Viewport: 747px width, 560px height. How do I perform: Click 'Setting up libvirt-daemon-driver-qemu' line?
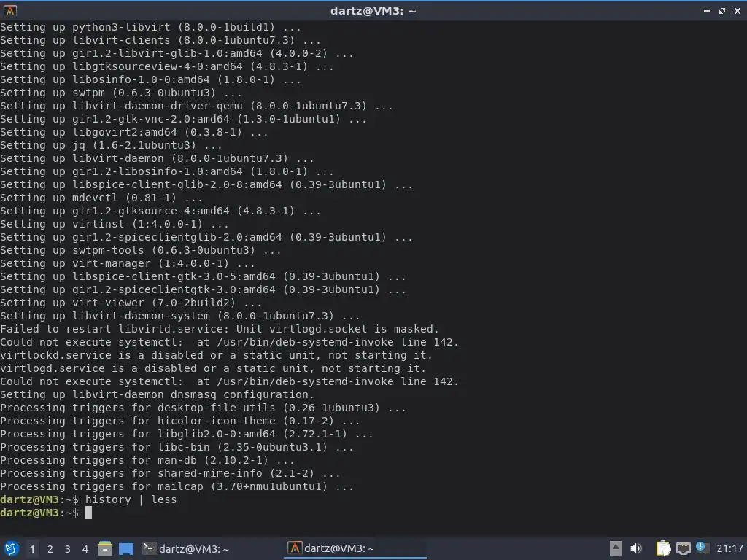pos(196,106)
